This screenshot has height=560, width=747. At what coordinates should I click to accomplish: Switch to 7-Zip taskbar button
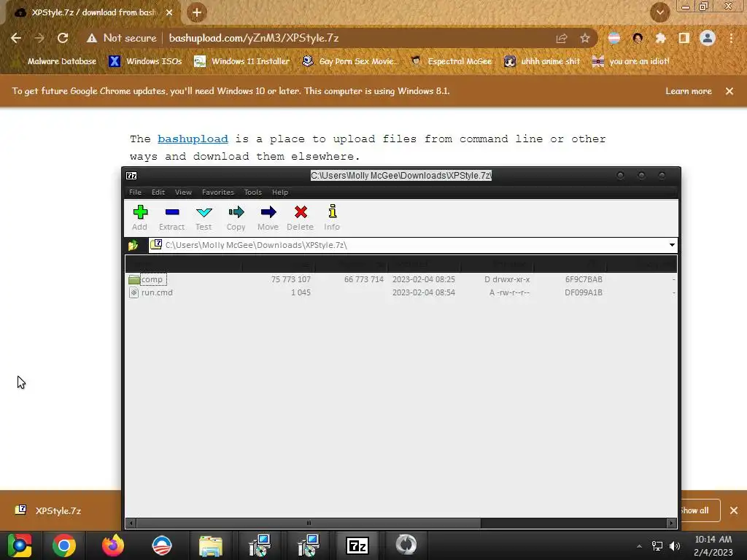tap(357, 545)
